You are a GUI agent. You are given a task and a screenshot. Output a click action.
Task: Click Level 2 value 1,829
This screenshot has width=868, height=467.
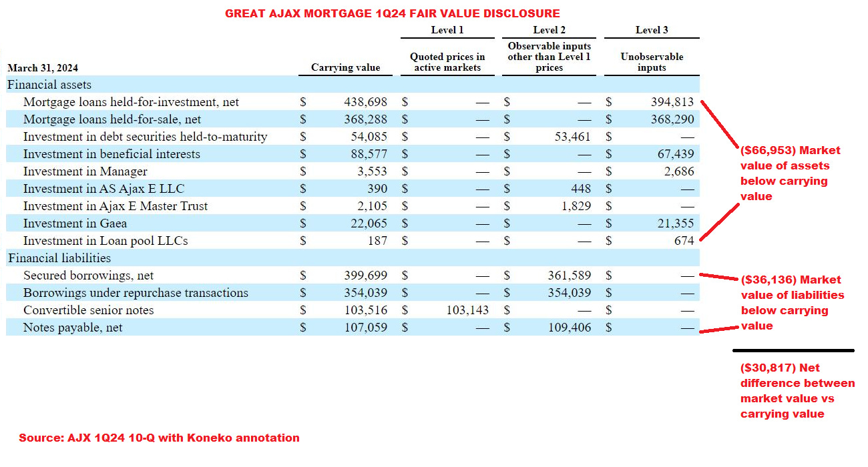pos(577,206)
